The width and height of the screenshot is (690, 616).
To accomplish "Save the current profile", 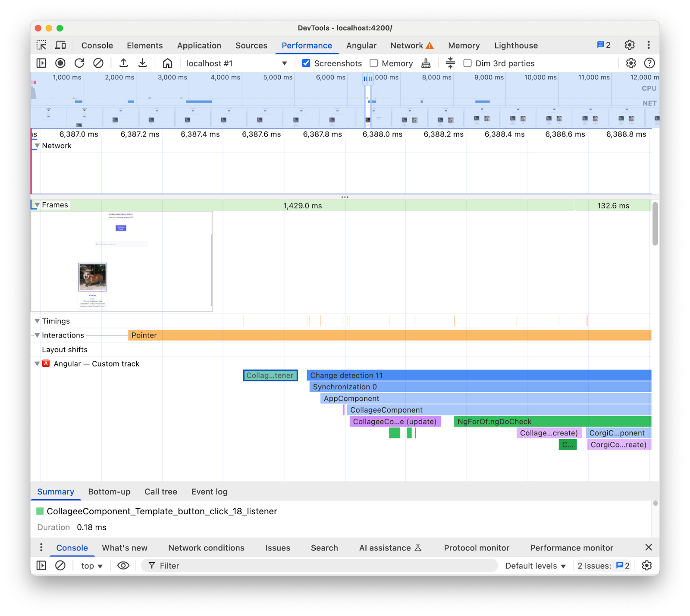I will coord(143,63).
